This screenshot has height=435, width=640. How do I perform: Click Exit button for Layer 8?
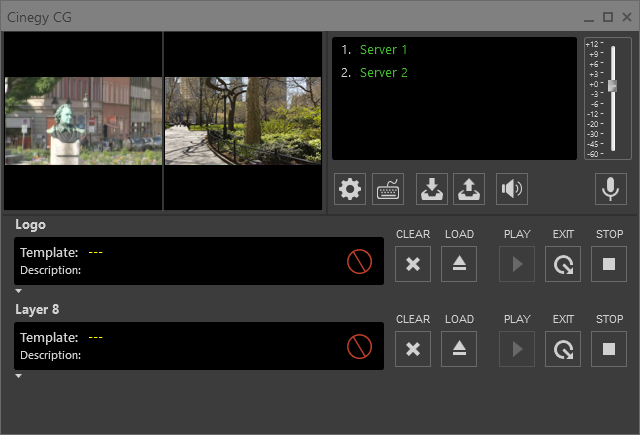pyautogui.click(x=563, y=349)
